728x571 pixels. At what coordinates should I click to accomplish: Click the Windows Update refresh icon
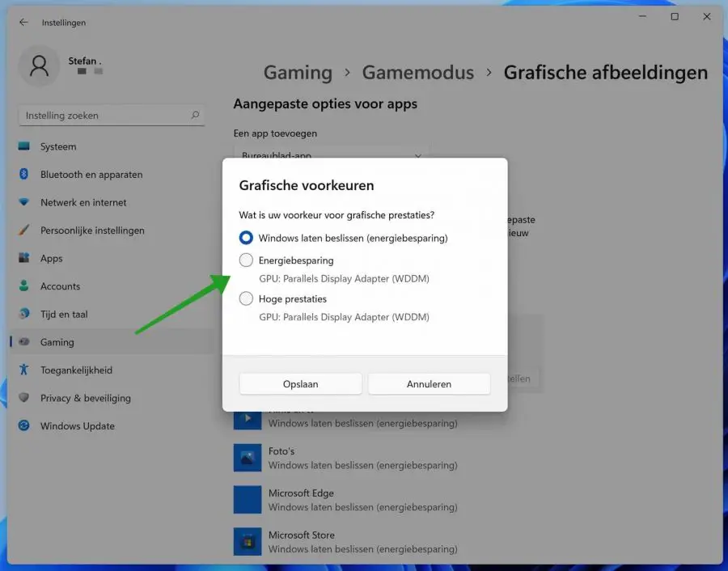tap(23, 425)
